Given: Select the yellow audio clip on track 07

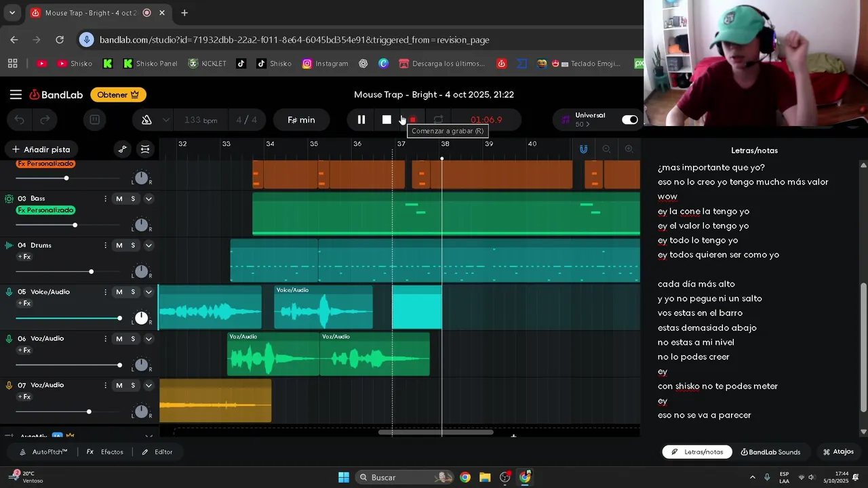Looking at the screenshot, I should click(x=216, y=401).
